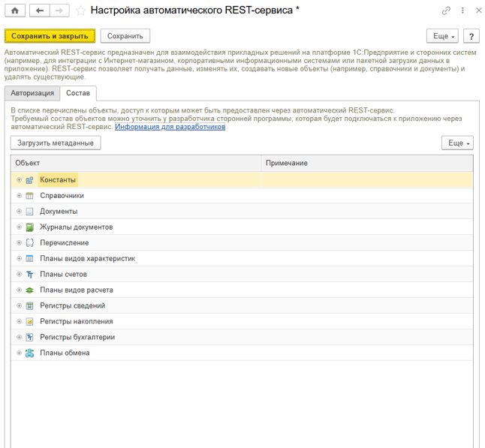485x448 pixels.
Task: Expand the Документы tree node
Action: pyautogui.click(x=20, y=212)
